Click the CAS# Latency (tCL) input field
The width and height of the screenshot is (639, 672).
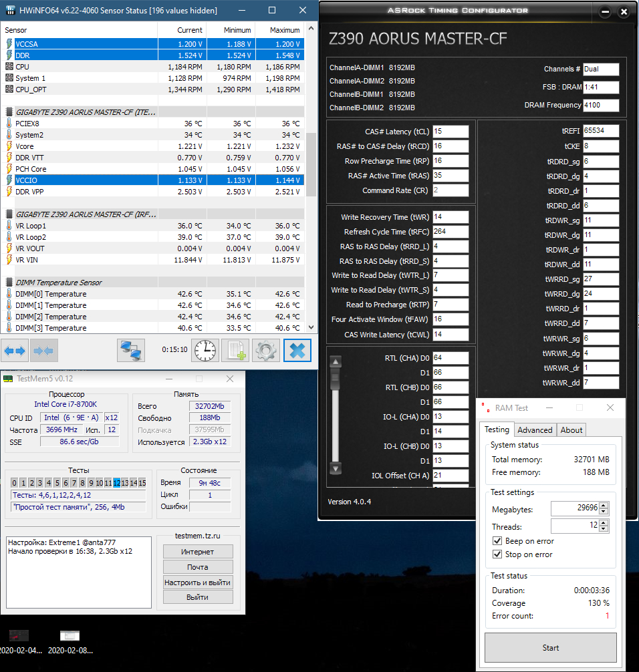click(451, 131)
